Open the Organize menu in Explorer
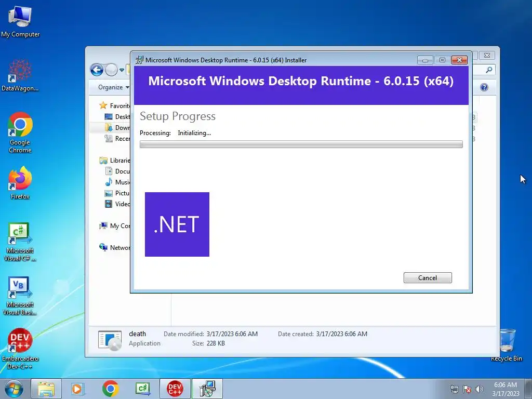The image size is (532, 399). [114, 87]
